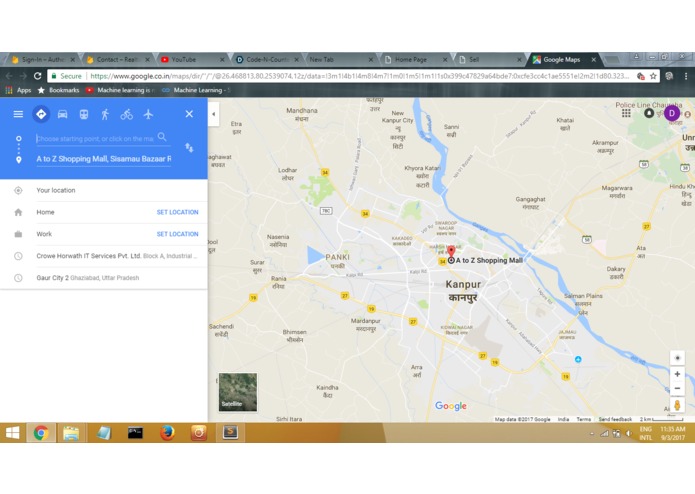Click the A to Z Shopping Mall destination field

click(104, 159)
